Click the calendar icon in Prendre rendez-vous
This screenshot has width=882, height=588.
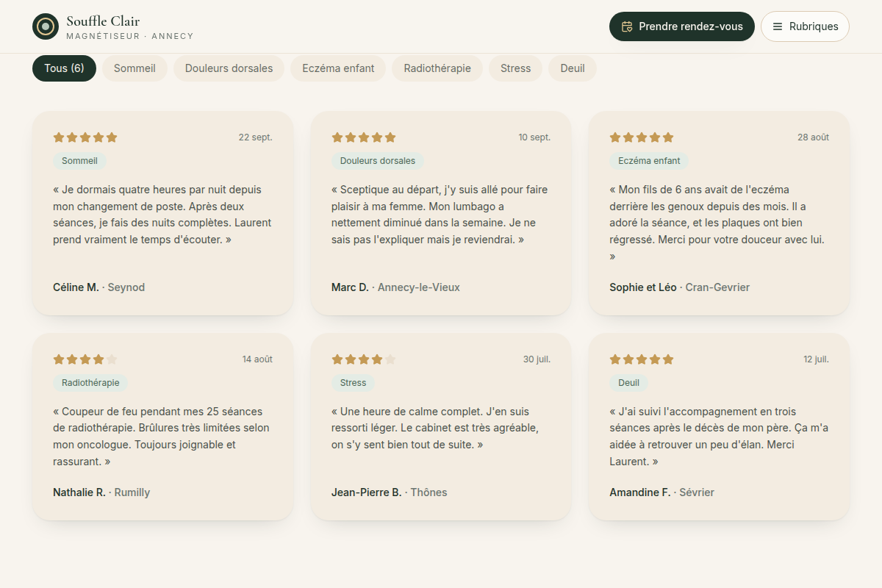click(627, 26)
